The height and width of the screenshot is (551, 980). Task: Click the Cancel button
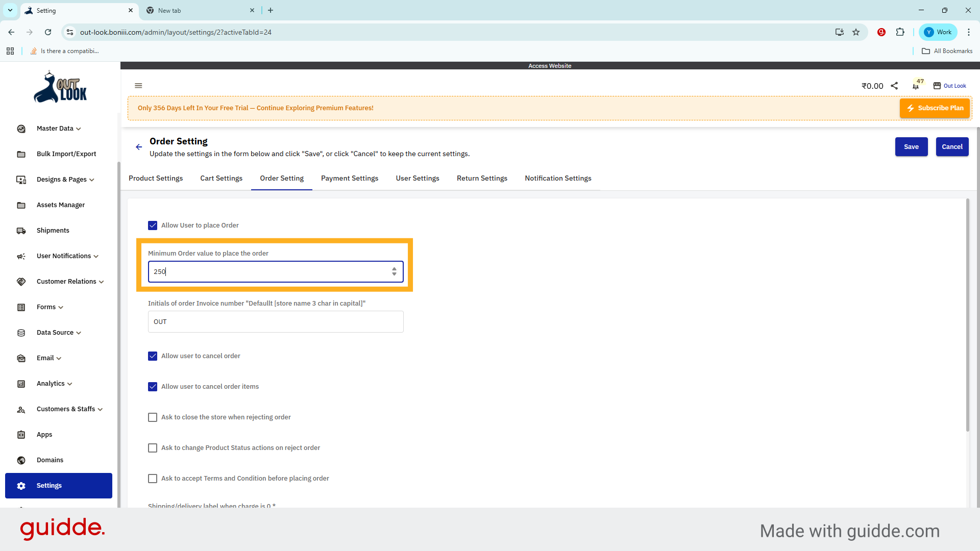point(952,147)
